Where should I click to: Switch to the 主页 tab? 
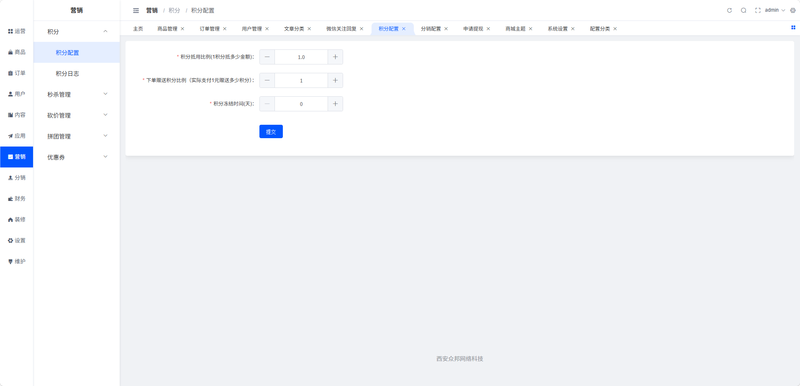coord(138,29)
